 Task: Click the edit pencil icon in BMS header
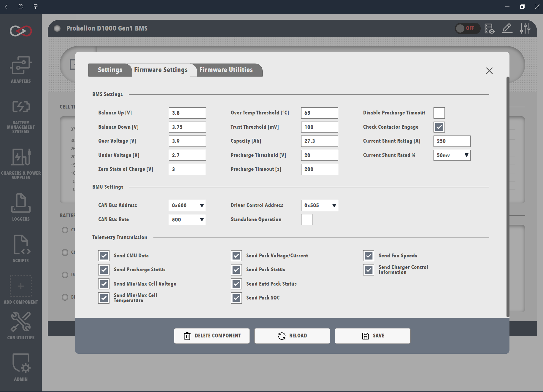507,28
